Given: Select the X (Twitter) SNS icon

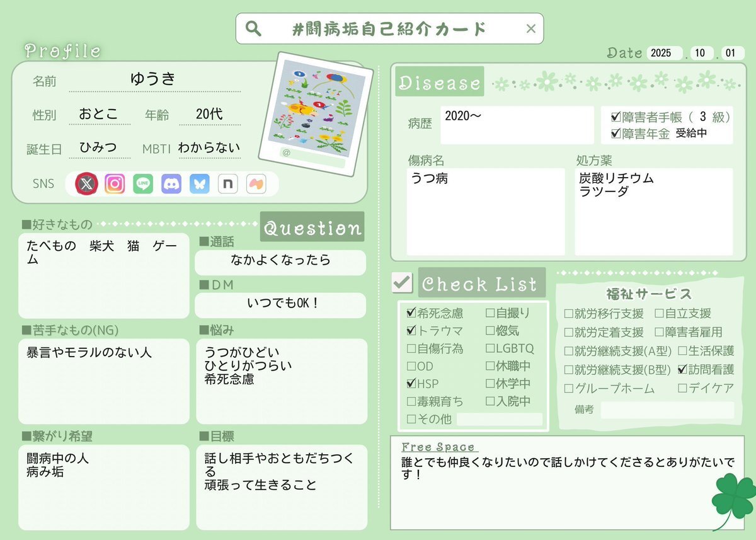Looking at the screenshot, I should (86, 184).
